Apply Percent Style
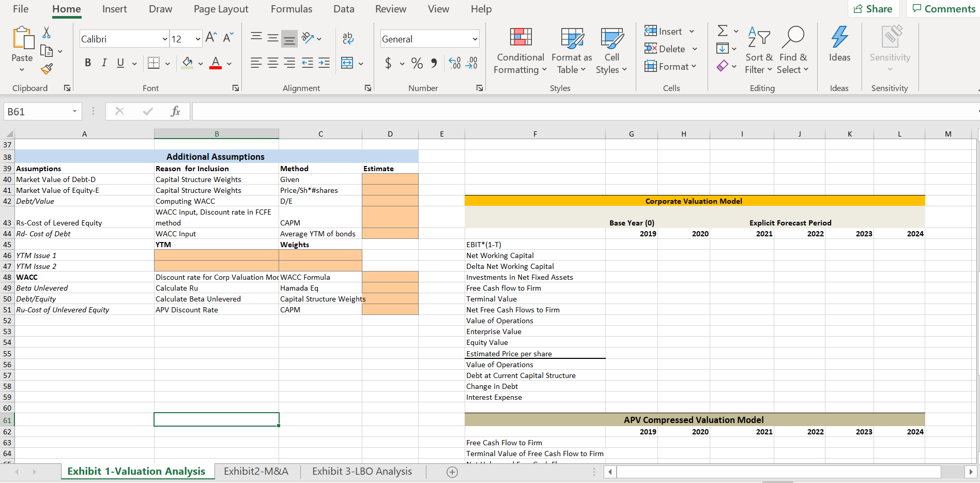 pos(417,63)
